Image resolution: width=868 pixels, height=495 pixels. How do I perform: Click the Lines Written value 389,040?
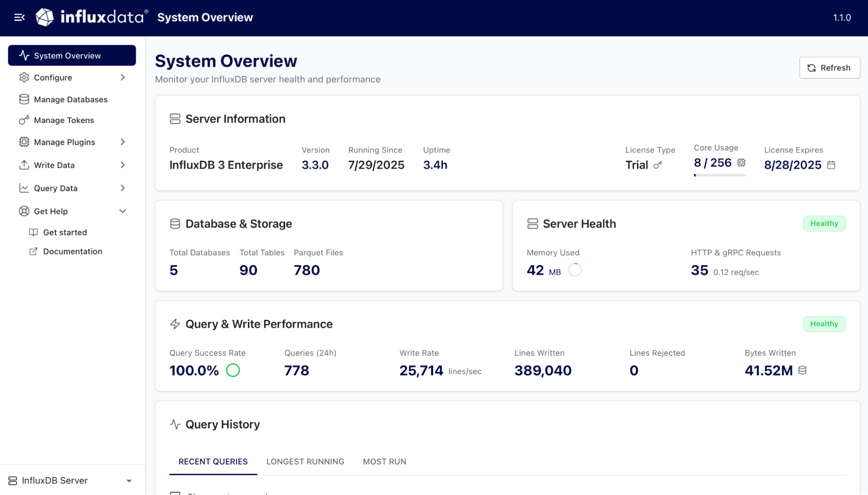[543, 371]
